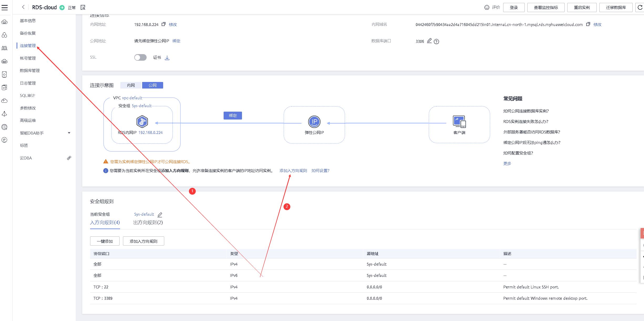Screen dimensions: 644x321
Task: Click the 重启实例 button
Action: click(x=581, y=7)
